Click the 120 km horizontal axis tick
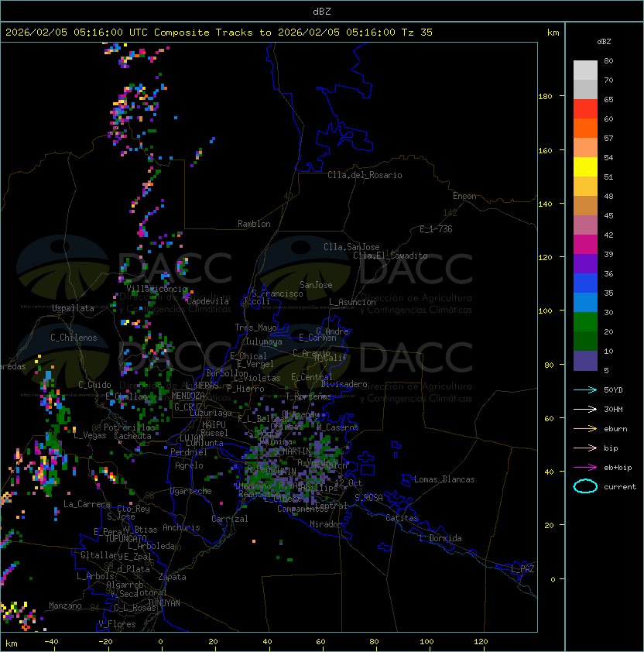Image resolution: width=644 pixels, height=652 pixels. (481, 642)
